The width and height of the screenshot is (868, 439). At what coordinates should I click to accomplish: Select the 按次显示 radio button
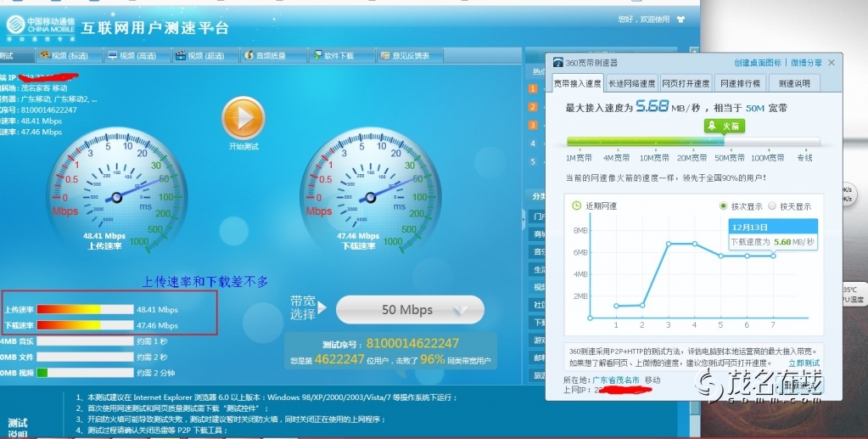723,206
